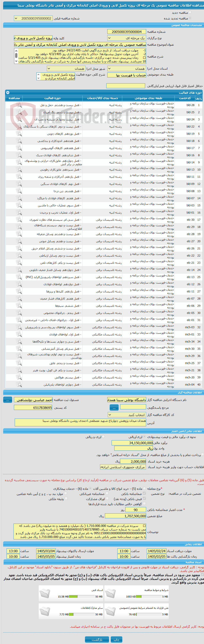Click the شرایط و ضوابط مناقصه size bar
This screenshot has height=644, width=204.
coord(149,596)
